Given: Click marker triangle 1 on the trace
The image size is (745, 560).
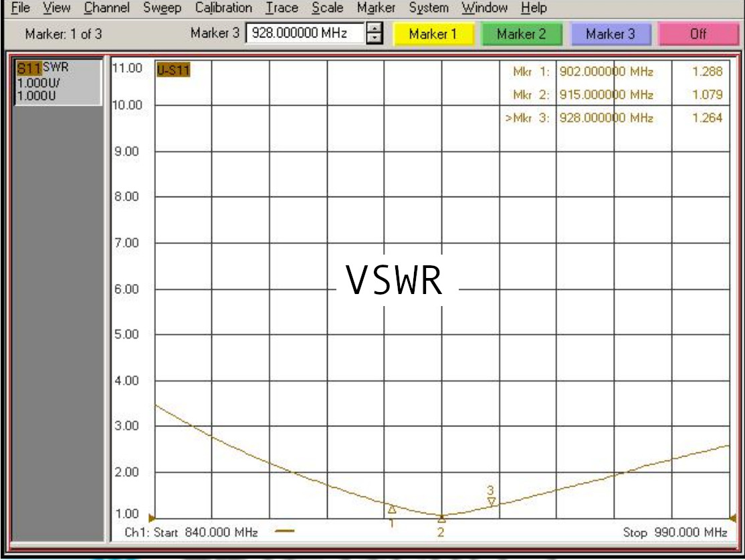Looking at the screenshot, I should point(391,509).
